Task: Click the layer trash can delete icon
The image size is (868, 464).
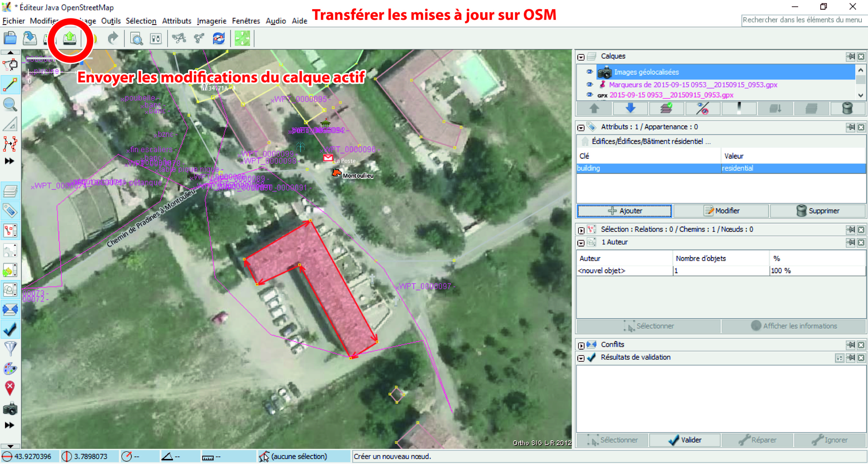Action: 847,109
